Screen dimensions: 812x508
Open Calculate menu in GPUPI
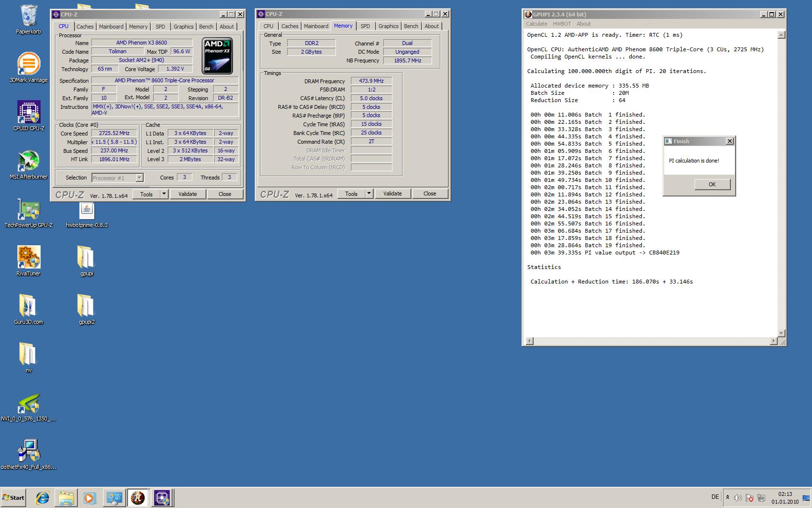coord(536,24)
